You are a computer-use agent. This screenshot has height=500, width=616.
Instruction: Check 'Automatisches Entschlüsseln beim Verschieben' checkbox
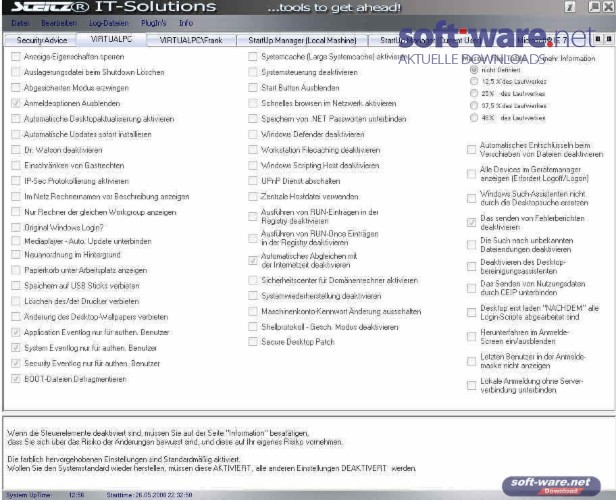471,150
